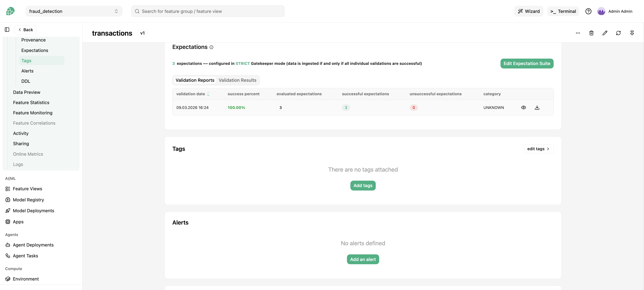Open Model Registry in the sidebar
The image size is (644, 290).
point(28,200)
